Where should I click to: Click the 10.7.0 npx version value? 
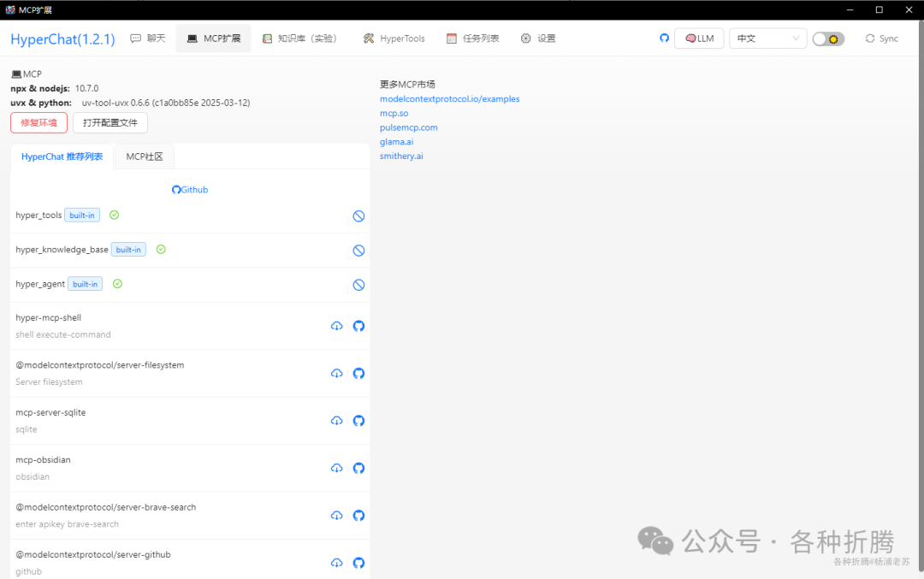pos(86,88)
